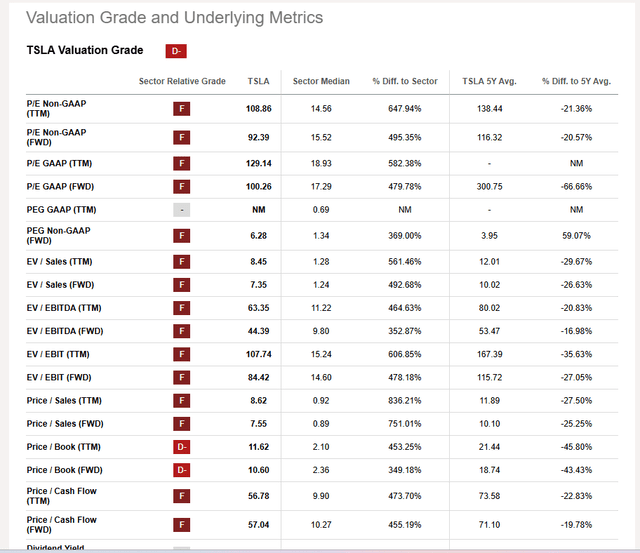Select the percentage 455.19%
This screenshot has width=640, height=553.
pos(405,525)
